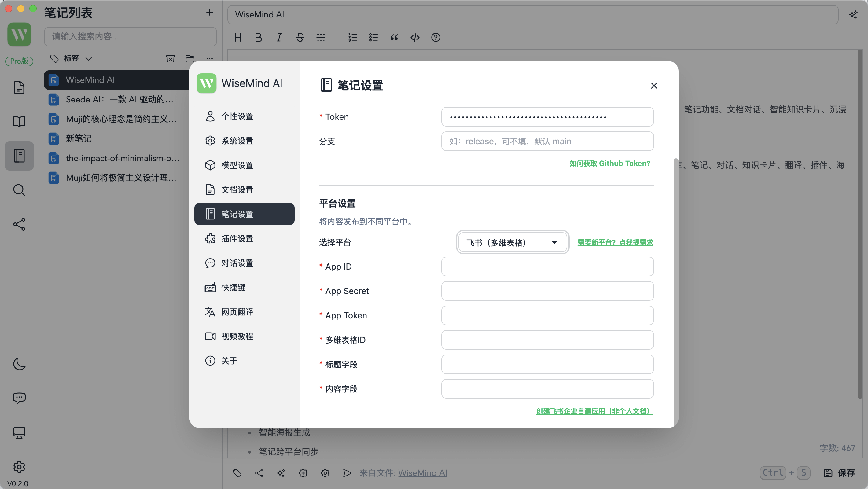Open the search panel in the left sidebar

point(19,190)
